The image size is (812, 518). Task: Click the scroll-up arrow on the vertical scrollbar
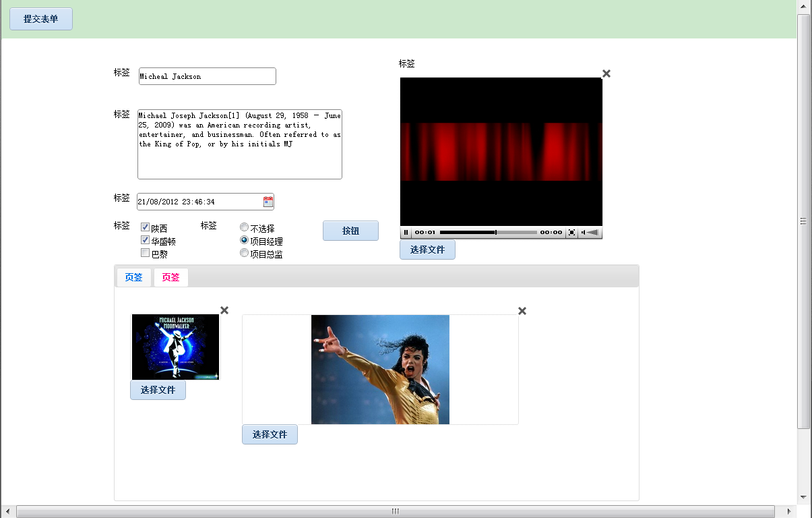[x=803, y=6]
